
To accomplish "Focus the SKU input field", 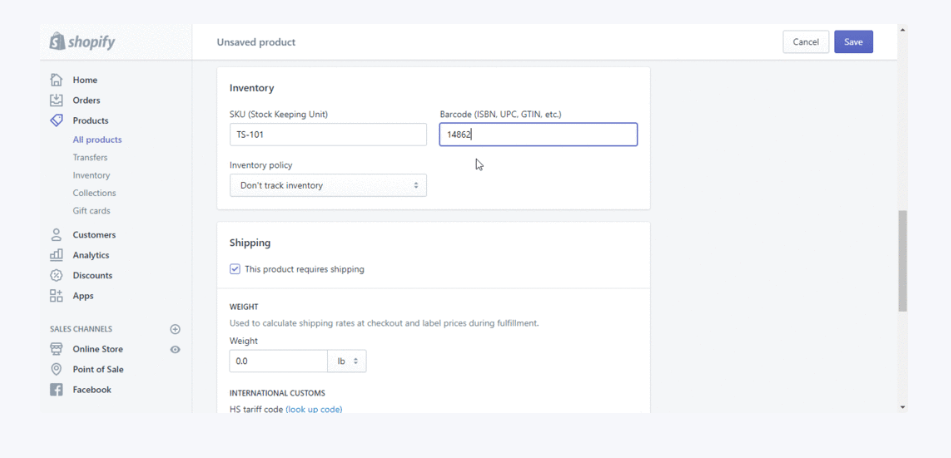I will (x=328, y=134).
